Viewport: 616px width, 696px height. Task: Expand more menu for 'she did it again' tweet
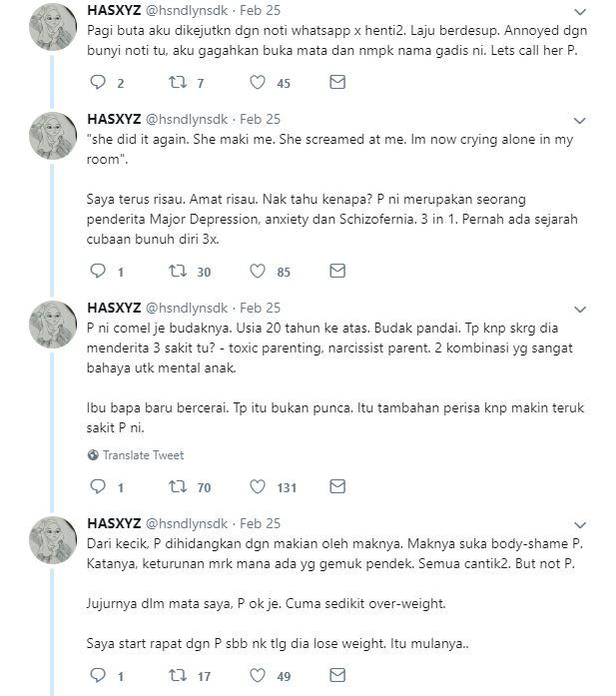pyautogui.click(x=580, y=121)
